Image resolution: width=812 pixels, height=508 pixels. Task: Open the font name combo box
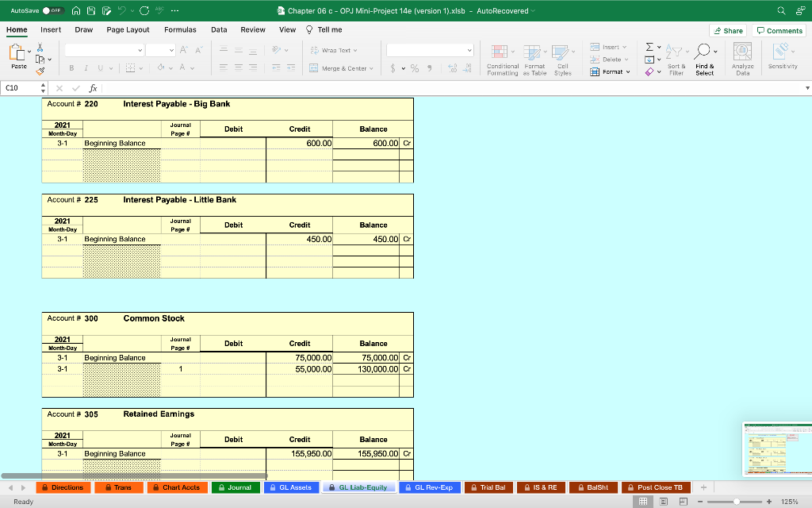pos(104,50)
